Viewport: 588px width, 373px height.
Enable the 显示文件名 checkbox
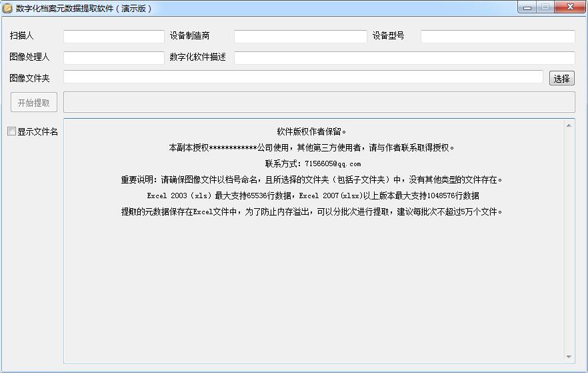(11, 131)
